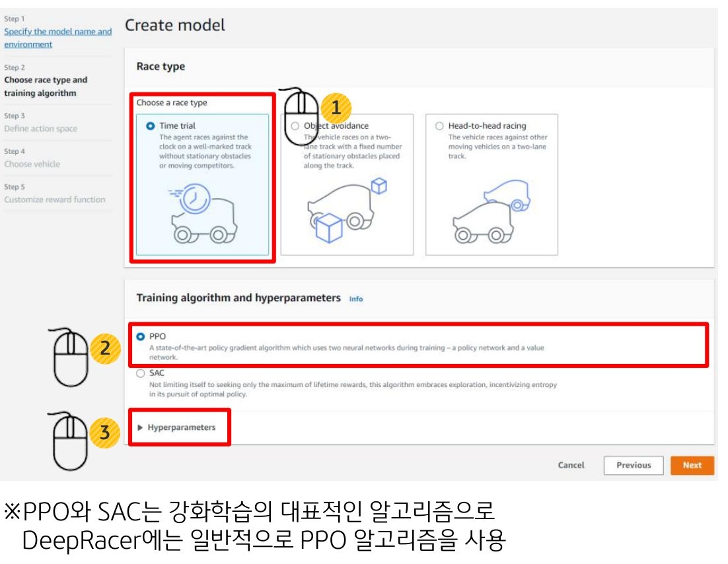Select Step 5 Customize reward function in sidebar

point(54,199)
